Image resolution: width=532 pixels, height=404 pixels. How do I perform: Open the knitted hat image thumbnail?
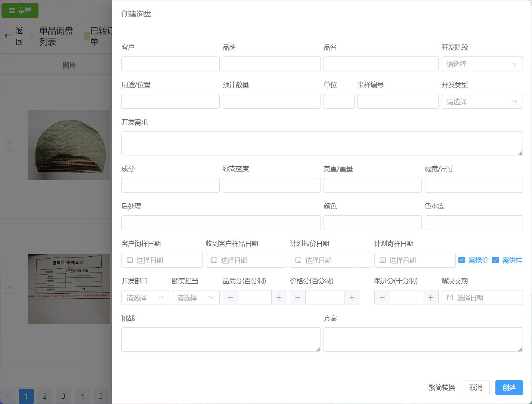pos(69,145)
